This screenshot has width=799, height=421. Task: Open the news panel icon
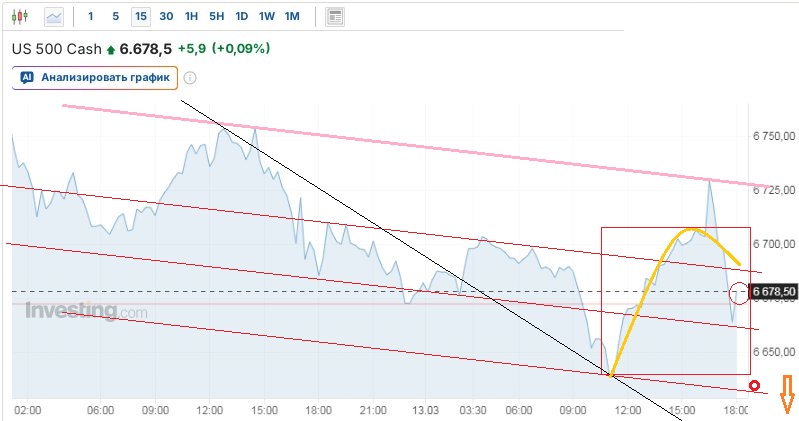click(x=336, y=16)
